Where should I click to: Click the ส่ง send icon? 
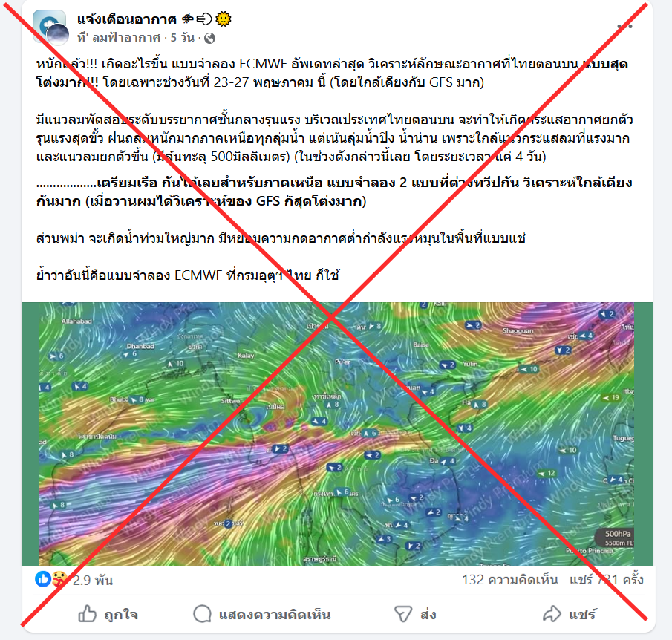[403, 614]
